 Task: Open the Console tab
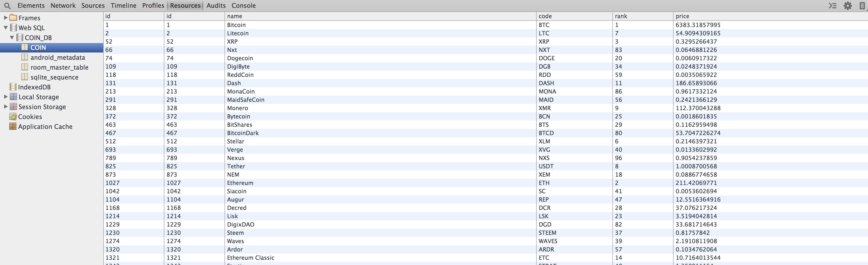click(243, 6)
